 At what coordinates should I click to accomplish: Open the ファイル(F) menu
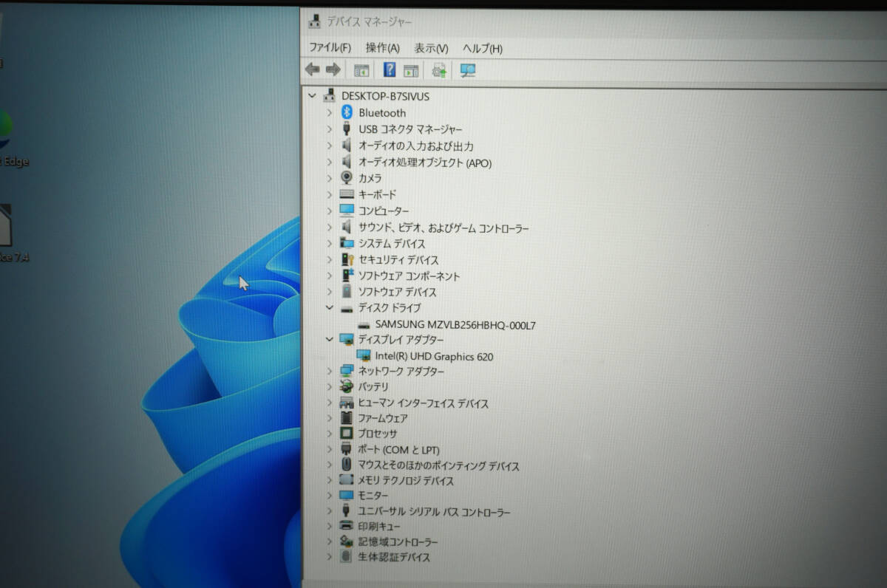[x=330, y=47]
